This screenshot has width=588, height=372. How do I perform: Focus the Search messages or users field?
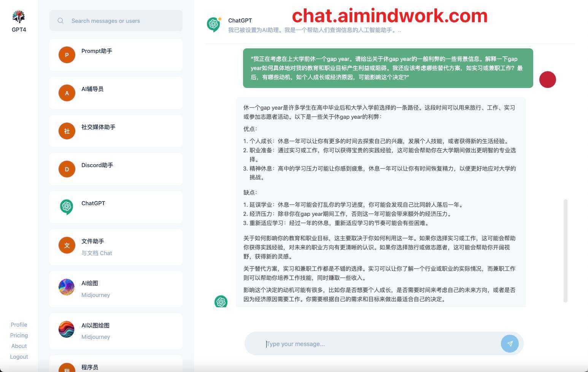[116, 21]
